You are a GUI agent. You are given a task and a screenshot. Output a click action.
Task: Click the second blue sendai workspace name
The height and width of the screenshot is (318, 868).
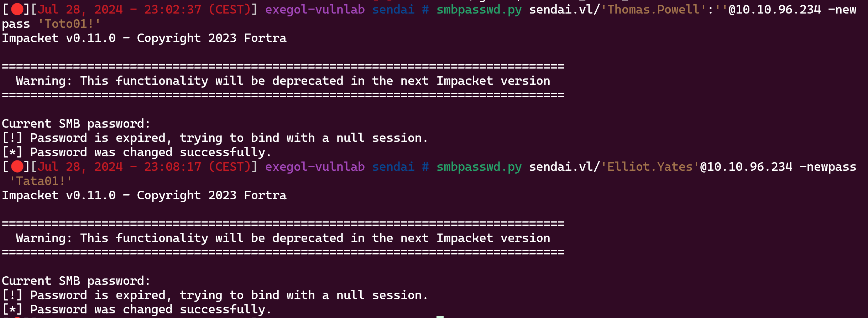coord(393,166)
